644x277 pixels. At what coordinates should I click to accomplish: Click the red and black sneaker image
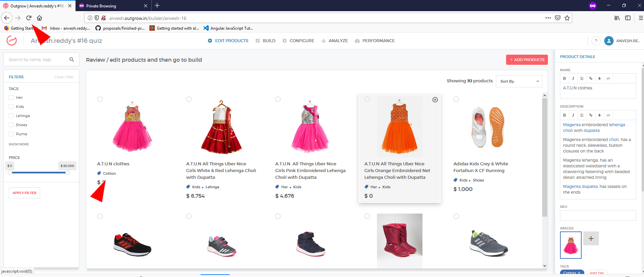[x=132, y=245]
